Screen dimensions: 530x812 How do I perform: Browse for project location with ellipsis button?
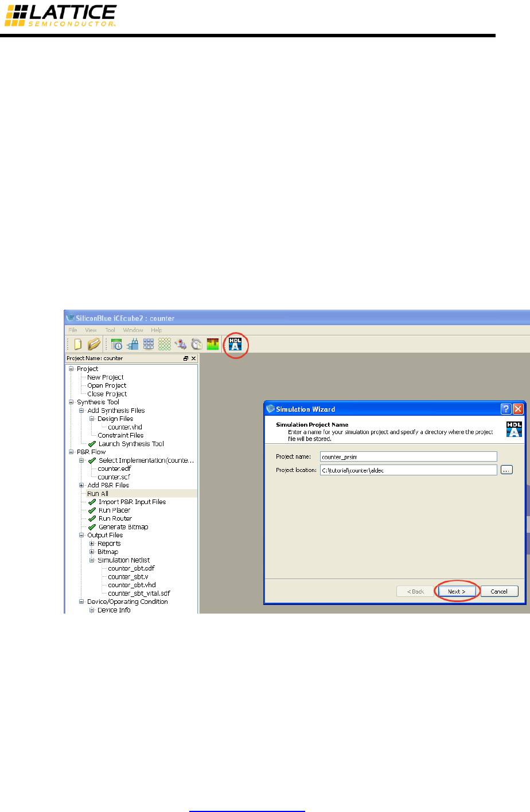click(x=506, y=470)
